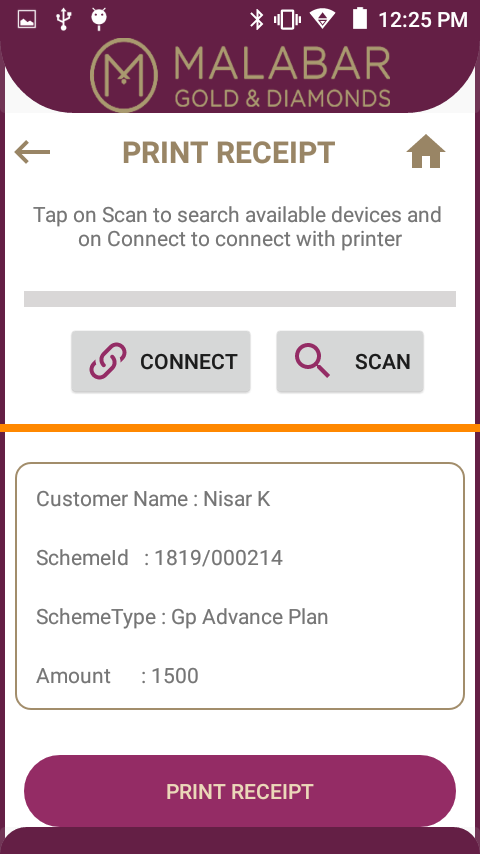Image resolution: width=480 pixels, height=854 pixels.
Task: Tap the SchemeId 1819/000214 line
Action: (x=159, y=558)
